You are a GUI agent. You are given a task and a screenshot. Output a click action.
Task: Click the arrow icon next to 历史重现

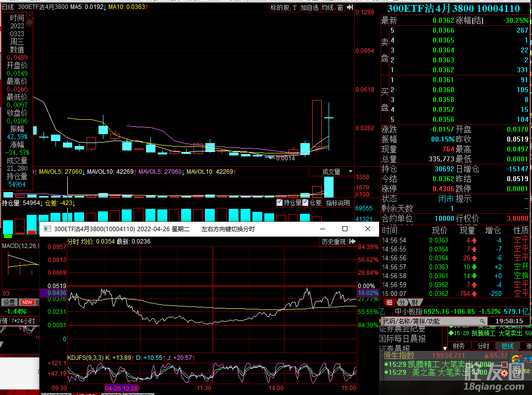(352, 242)
